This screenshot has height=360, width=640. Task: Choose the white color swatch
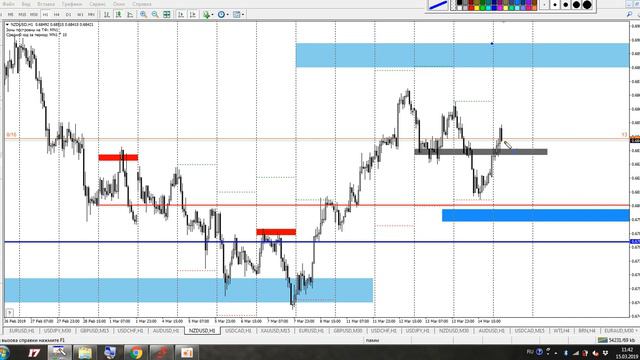[x=460, y=8]
